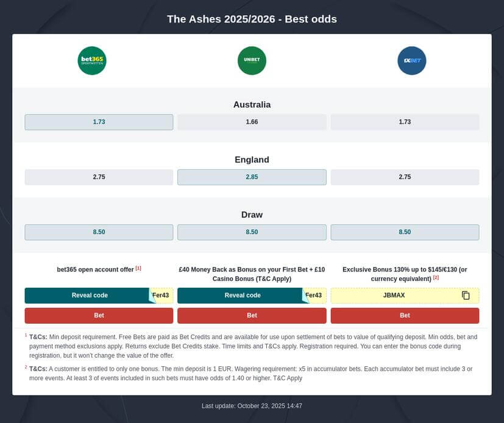Image resolution: width=504 pixels, height=423 pixels.
Task: Click the JBMAX promo code field
Action: (x=394, y=296)
